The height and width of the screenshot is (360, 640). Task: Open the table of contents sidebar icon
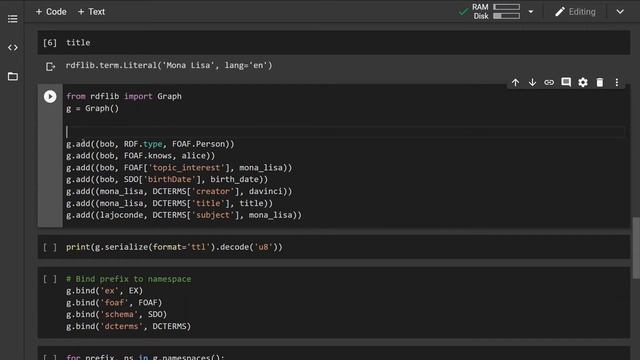[x=13, y=19]
